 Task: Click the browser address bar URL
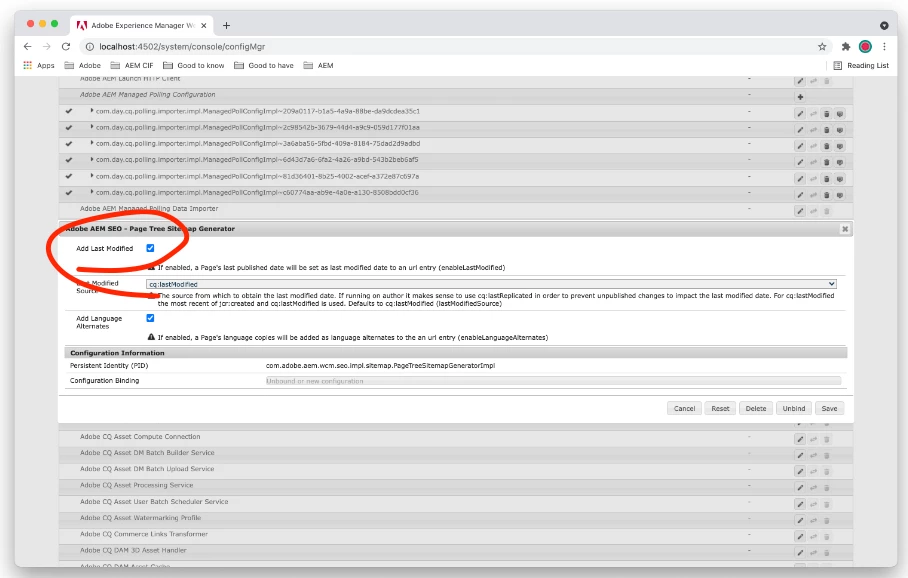click(x=182, y=47)
